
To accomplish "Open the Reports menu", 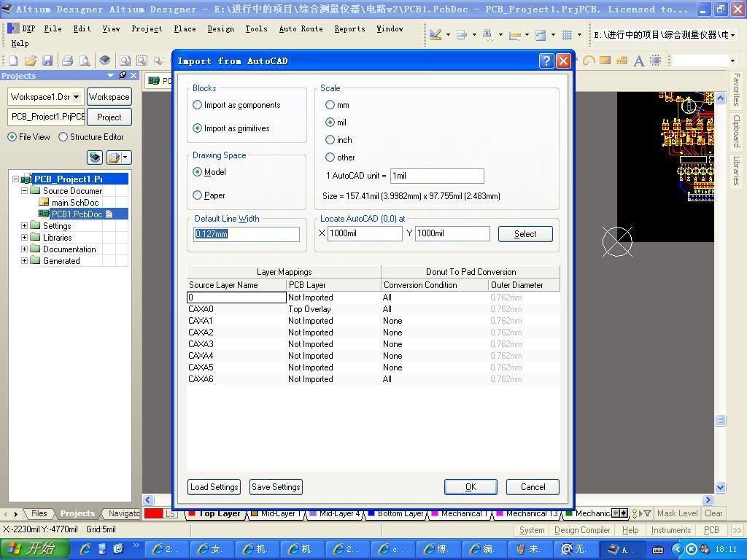I will 349,28.
